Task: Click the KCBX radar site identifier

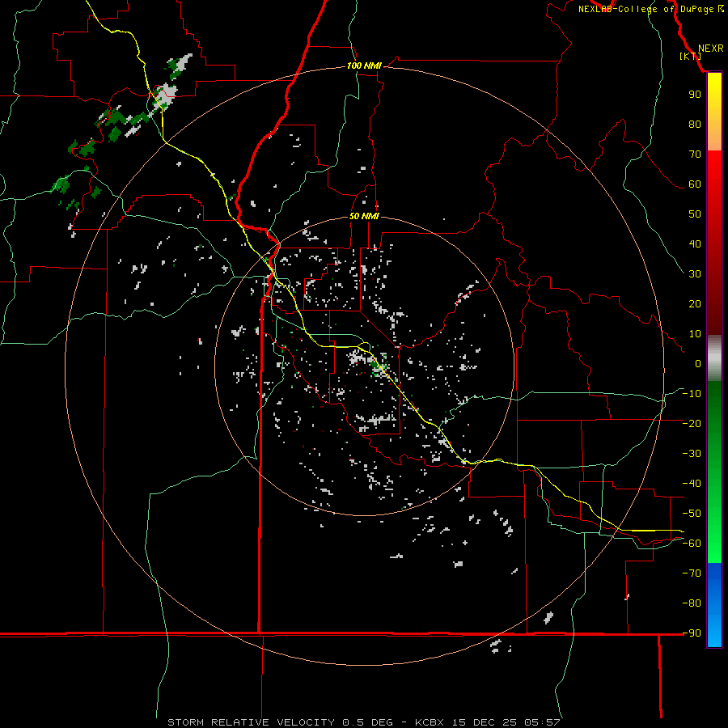Action: pyautogui.click(x=430, y=722)
